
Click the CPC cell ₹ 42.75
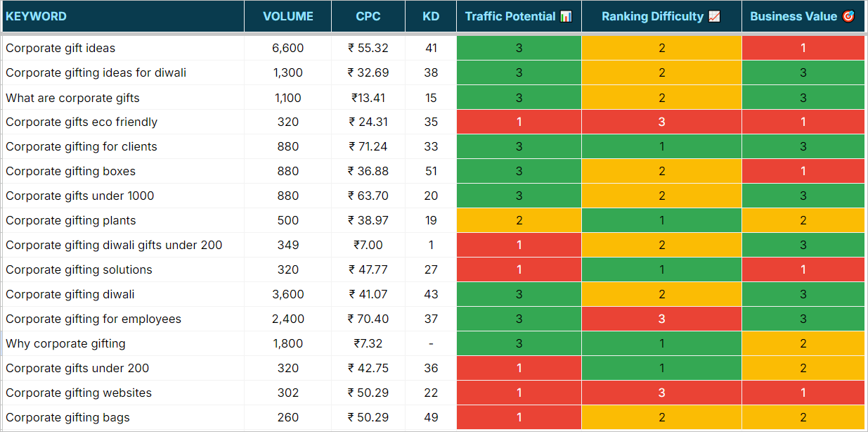(x=368, y=368)
